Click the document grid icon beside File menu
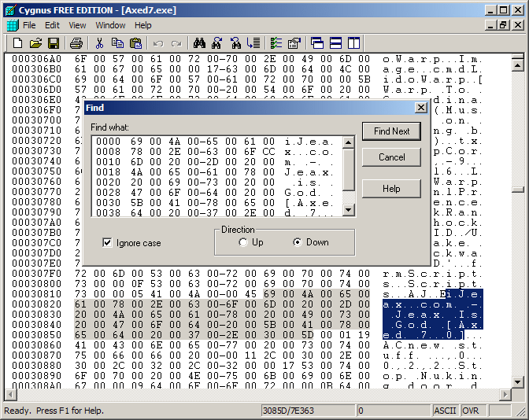This screenshot has width=529, height=420. click(x=13, y=25)
